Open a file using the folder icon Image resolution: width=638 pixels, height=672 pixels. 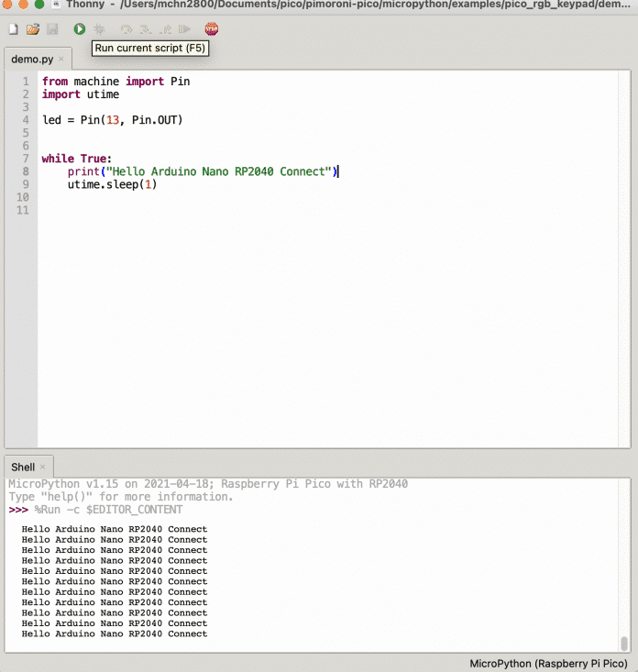tap(33, 29)
